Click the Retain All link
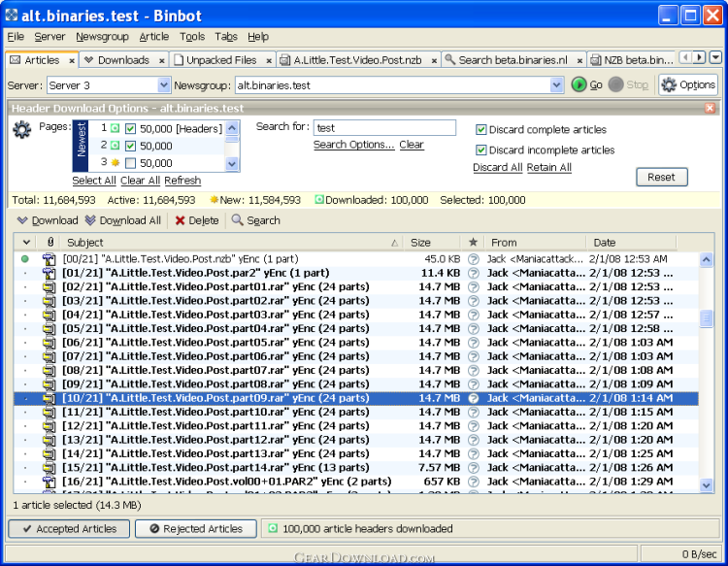Image resolution: width=728 pixels, height=566 pixels. (x=548, y=167)
